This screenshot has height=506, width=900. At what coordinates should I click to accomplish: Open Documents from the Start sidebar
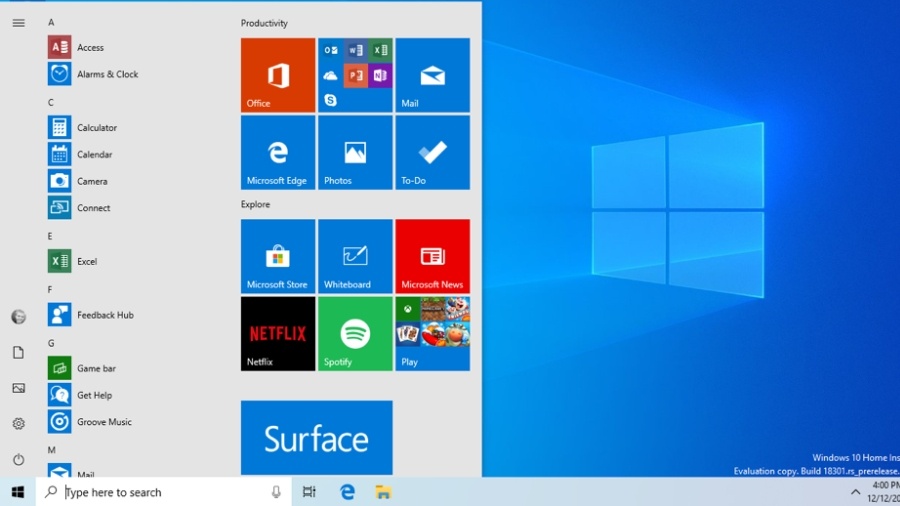pyautogui.click(x=18, y=352)
